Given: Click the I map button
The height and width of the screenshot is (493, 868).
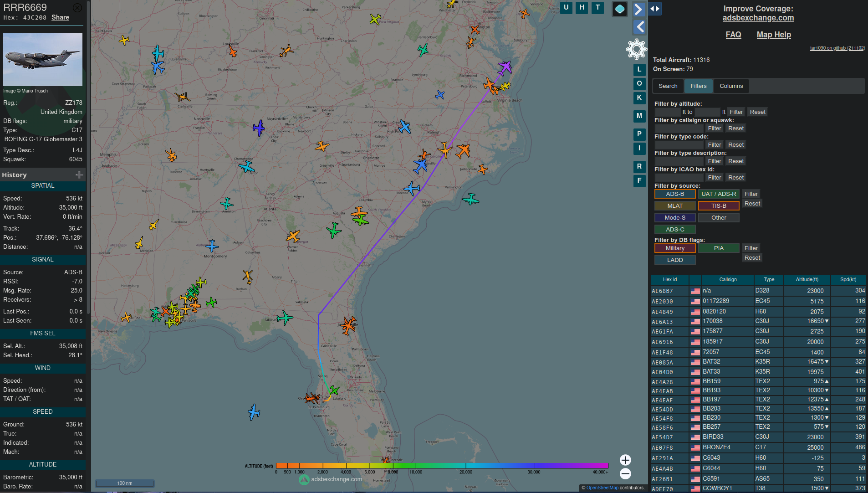Looking at the screenshot, I should (x=639, y=149).
